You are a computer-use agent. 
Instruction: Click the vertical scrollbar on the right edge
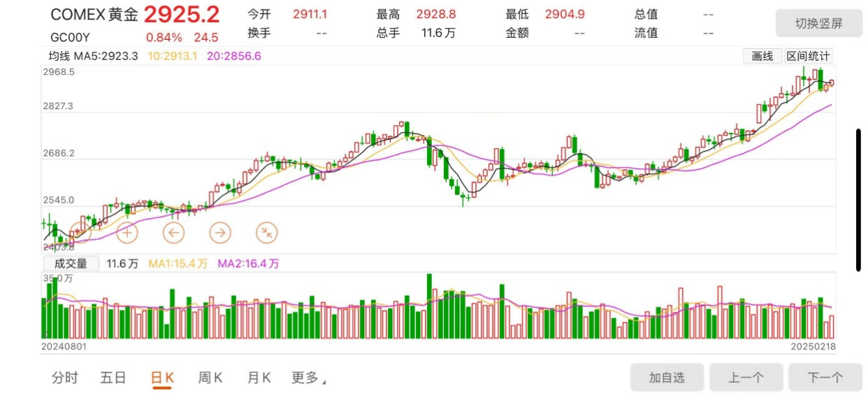(x=859, y=199)
